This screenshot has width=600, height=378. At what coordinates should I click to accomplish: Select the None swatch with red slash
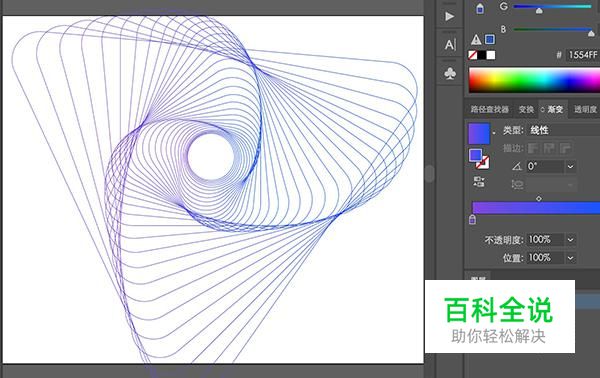[473, 55]
